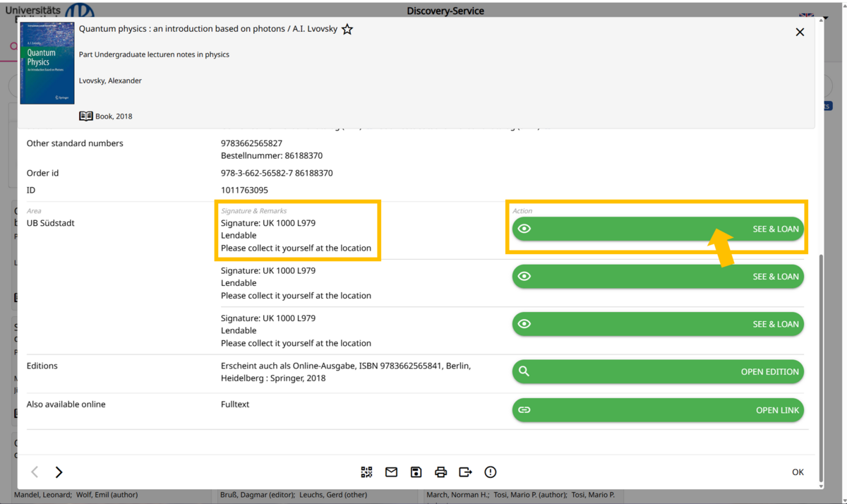
Task: Click the QR code icon in bottom toolbar
Action: tap(366, 472)
